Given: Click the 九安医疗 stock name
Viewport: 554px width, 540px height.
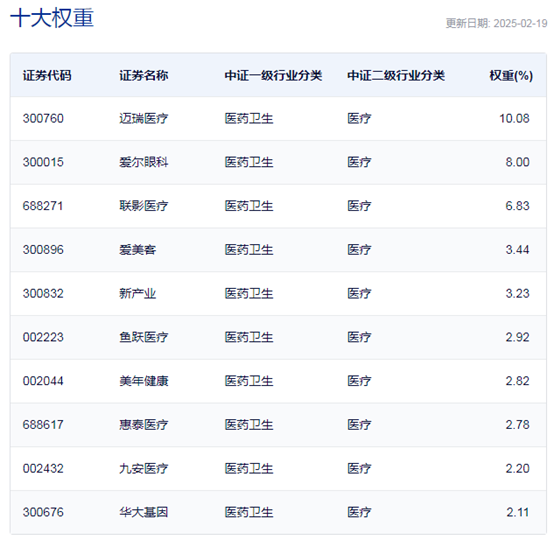Looking at the screenshot, I should (x=143, y=469).
